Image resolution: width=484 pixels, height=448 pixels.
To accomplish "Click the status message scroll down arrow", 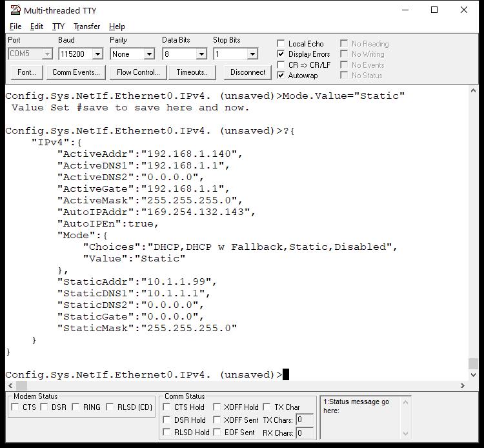I will click(405, 433).
